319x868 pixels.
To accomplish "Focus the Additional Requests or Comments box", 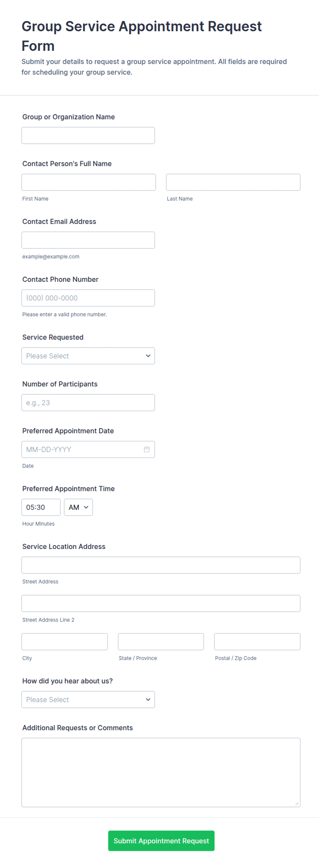I will pos(161,773).
